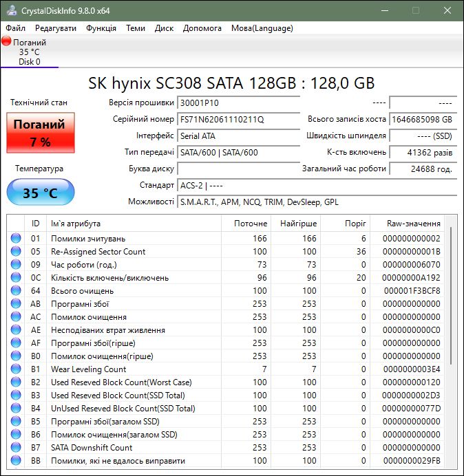Open the Функція menu

tap(101, 28)
